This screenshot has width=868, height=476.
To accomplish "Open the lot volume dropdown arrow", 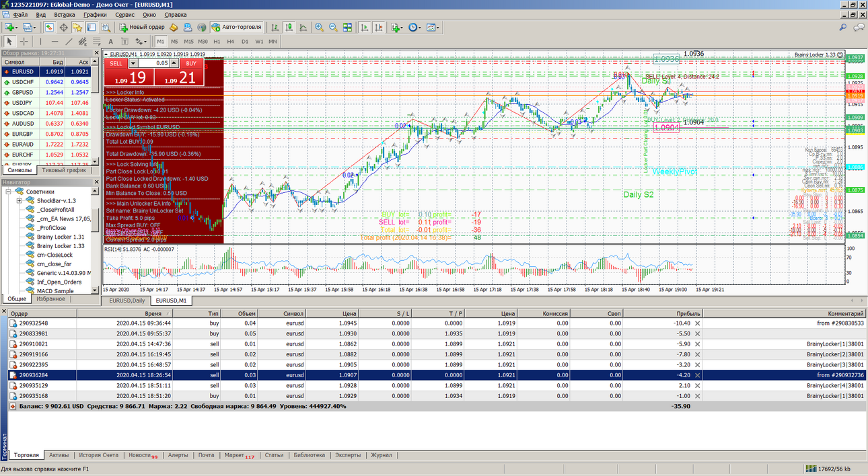I will point(133,63).
